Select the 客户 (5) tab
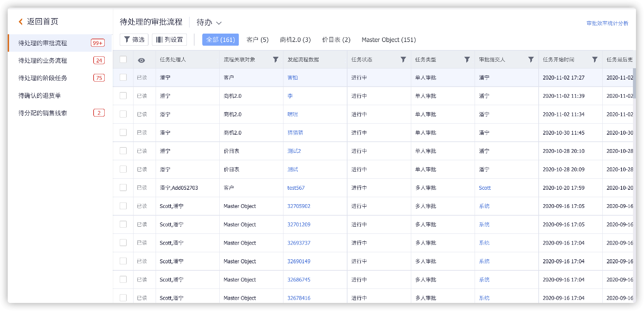 point(257,40)
